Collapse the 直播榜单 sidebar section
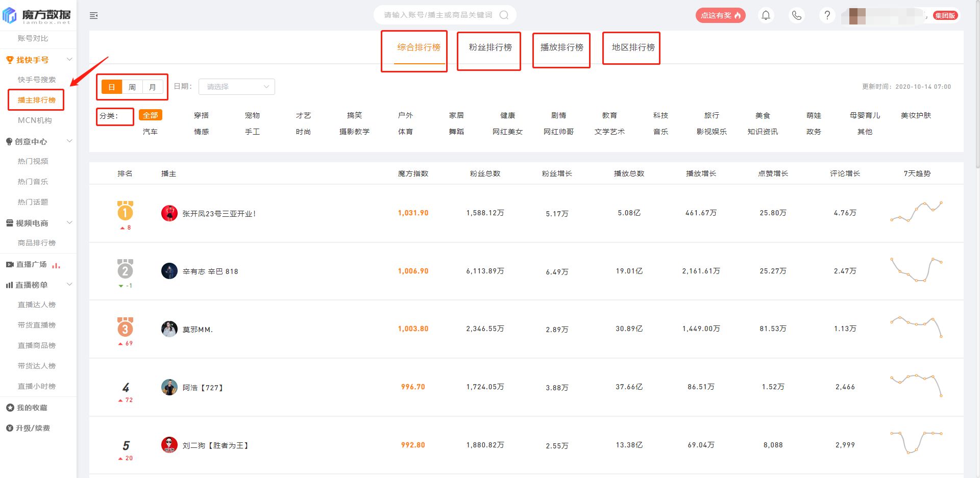The image size is (980, 478). pos(69,285)
